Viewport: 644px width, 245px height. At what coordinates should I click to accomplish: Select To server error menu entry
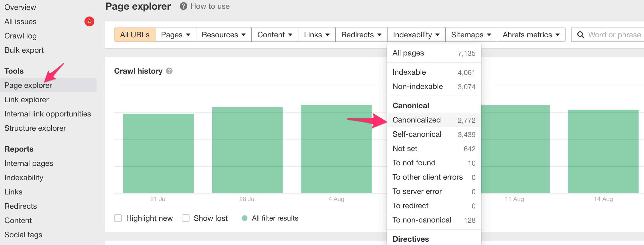pyautogui.click(x=434, y=191)
